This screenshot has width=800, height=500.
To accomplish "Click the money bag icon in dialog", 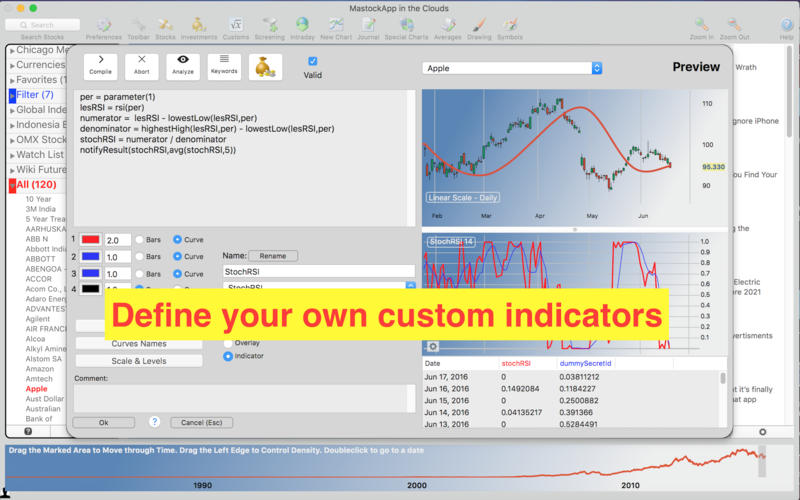I will 265,66.
